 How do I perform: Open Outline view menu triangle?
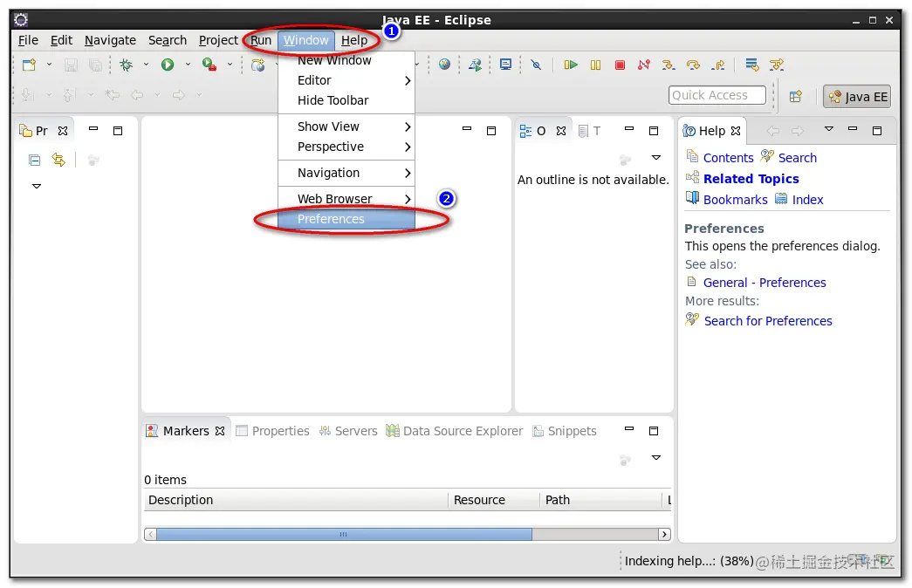pos(656,158)
